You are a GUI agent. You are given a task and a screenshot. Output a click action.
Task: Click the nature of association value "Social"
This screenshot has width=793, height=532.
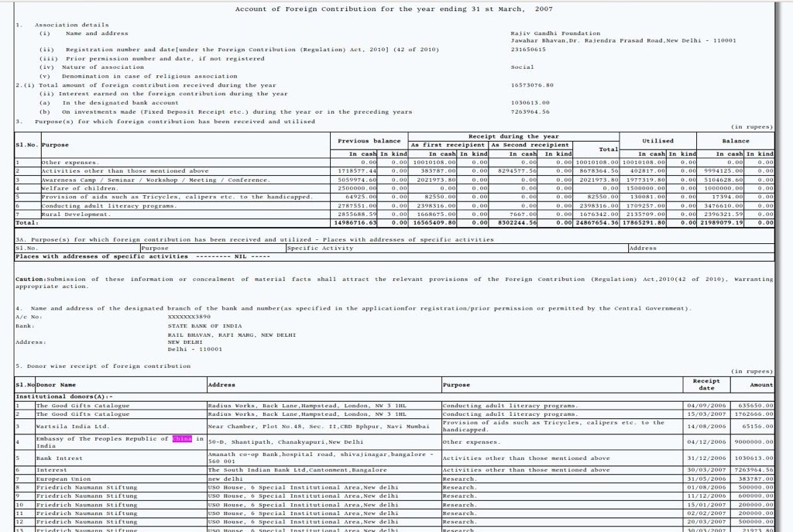pos(522,67)
